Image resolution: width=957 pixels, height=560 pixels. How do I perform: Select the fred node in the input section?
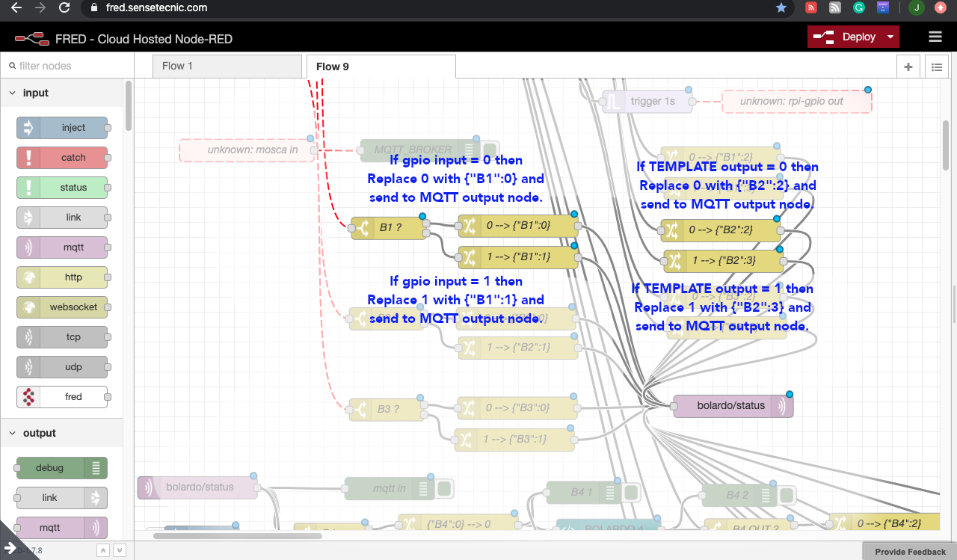[62, 396]
